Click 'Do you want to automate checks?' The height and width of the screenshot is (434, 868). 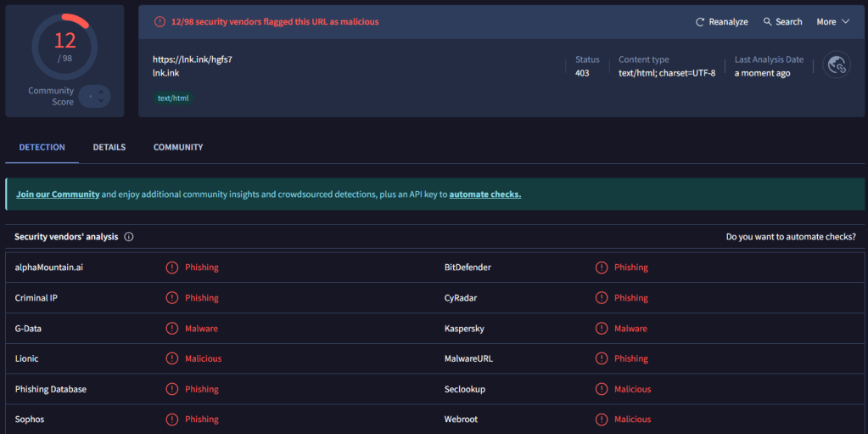(791, 237)
